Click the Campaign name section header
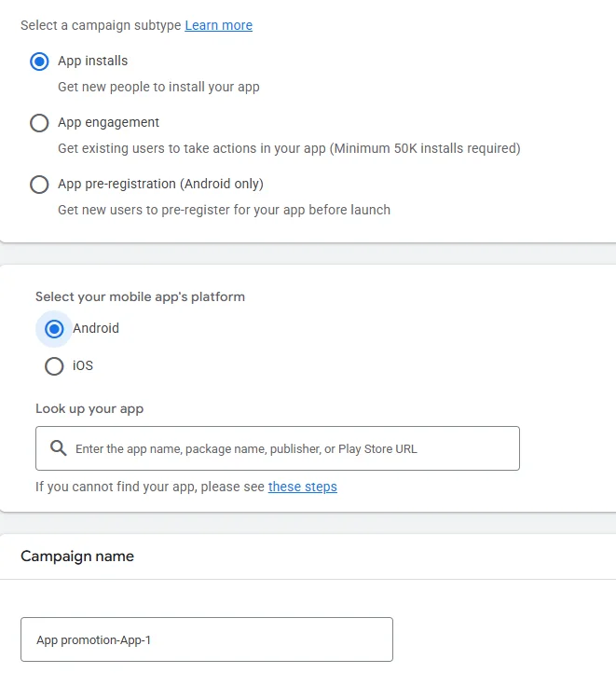616x673 pixels. click(77, 556)
